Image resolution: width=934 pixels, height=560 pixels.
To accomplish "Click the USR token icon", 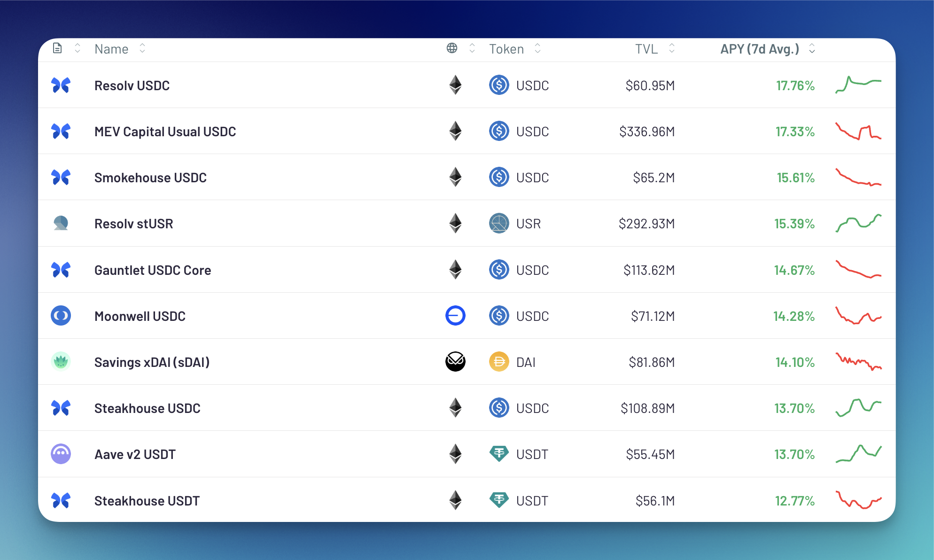I will tap(499, 223).
